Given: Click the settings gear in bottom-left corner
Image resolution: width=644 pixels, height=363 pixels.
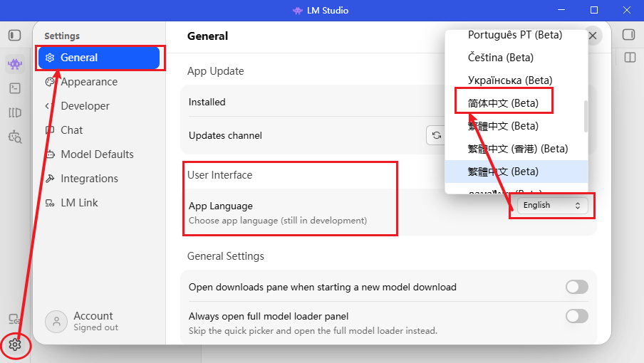Looking at the screenshot, I should [x=15, y=344].
